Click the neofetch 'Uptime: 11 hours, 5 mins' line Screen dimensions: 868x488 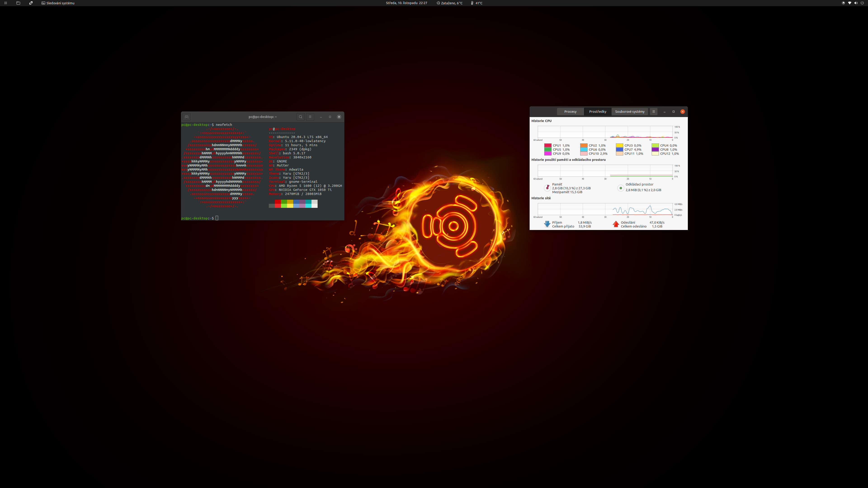pos(293,145)
